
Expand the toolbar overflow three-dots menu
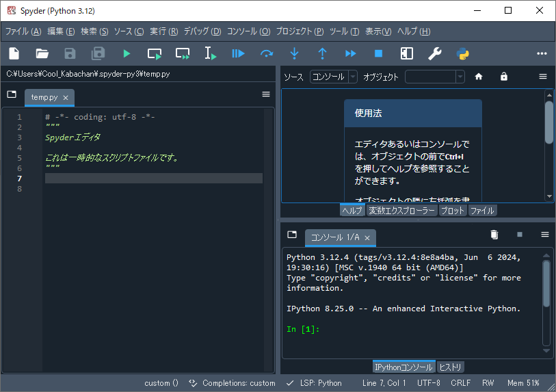542,53
